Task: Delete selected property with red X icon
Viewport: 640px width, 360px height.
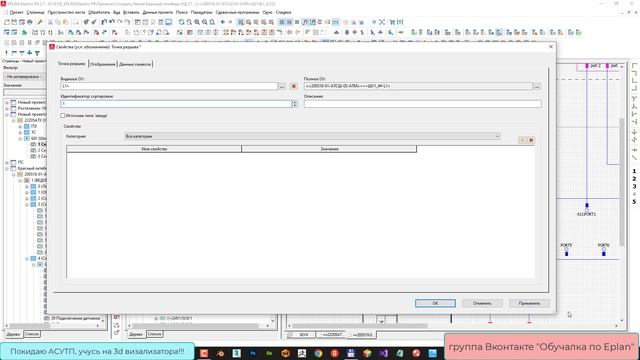Action: coord(531,140)
